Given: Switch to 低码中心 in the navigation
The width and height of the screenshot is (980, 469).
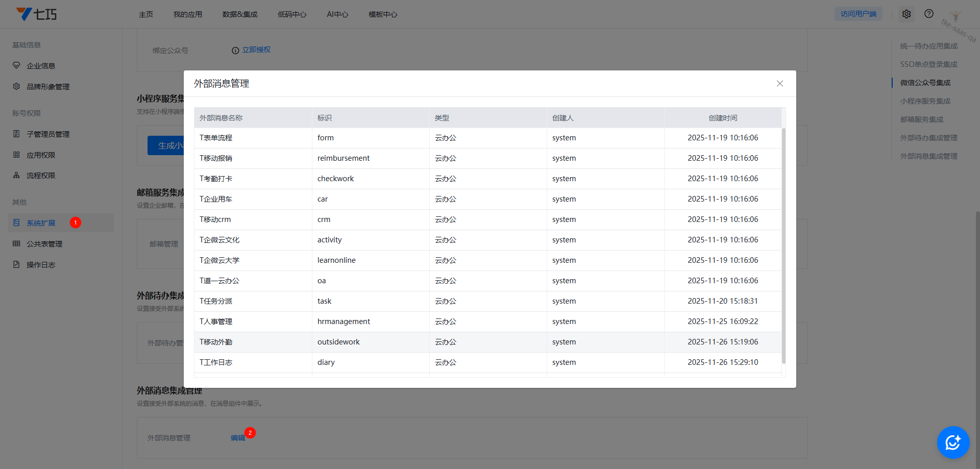Looking at the screenshot, I should (292, 14).
